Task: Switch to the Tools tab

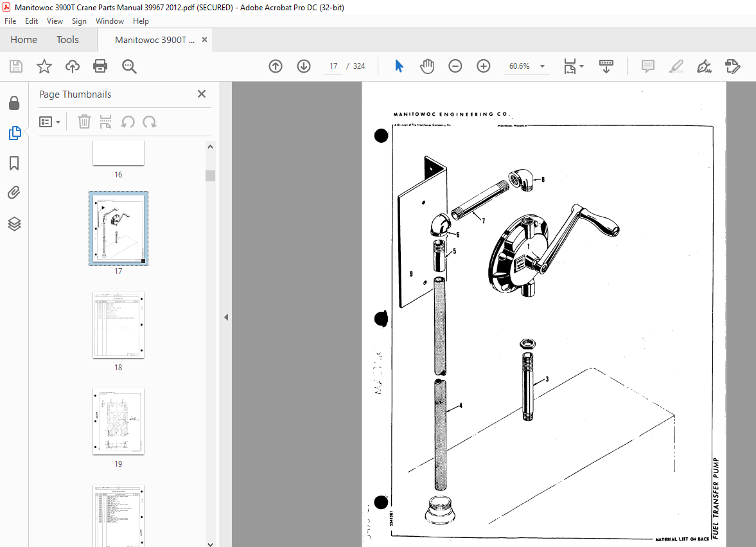Action: point(67,40)
